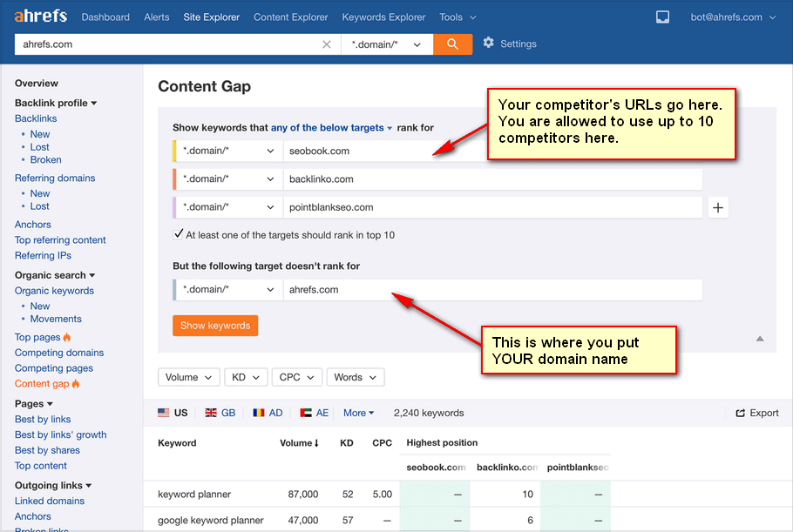Open Alerts in top navigation
Image resolution: width=793 pixels, height=532 pixels.
157,17
